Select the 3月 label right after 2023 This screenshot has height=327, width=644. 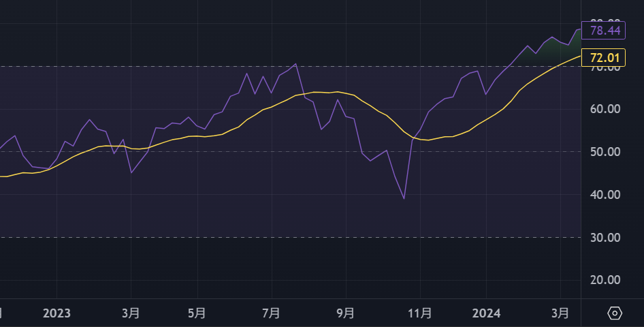tap(131, 313)
